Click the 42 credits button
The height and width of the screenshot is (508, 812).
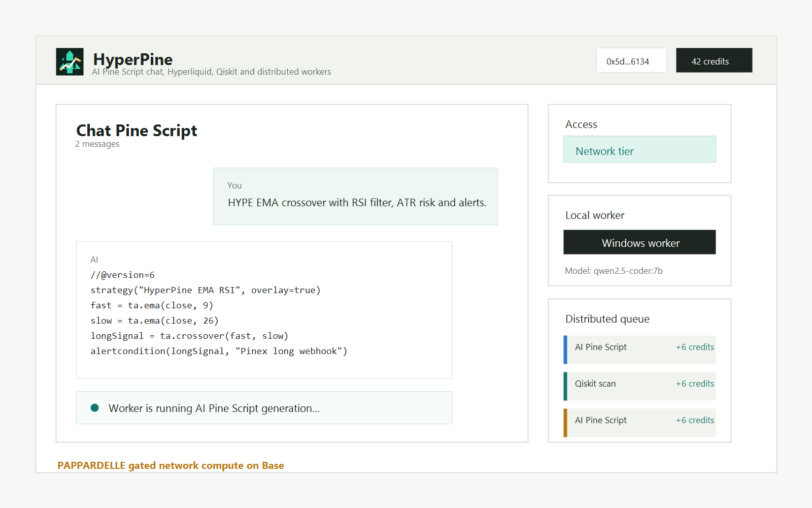click(x=714, y=60)
